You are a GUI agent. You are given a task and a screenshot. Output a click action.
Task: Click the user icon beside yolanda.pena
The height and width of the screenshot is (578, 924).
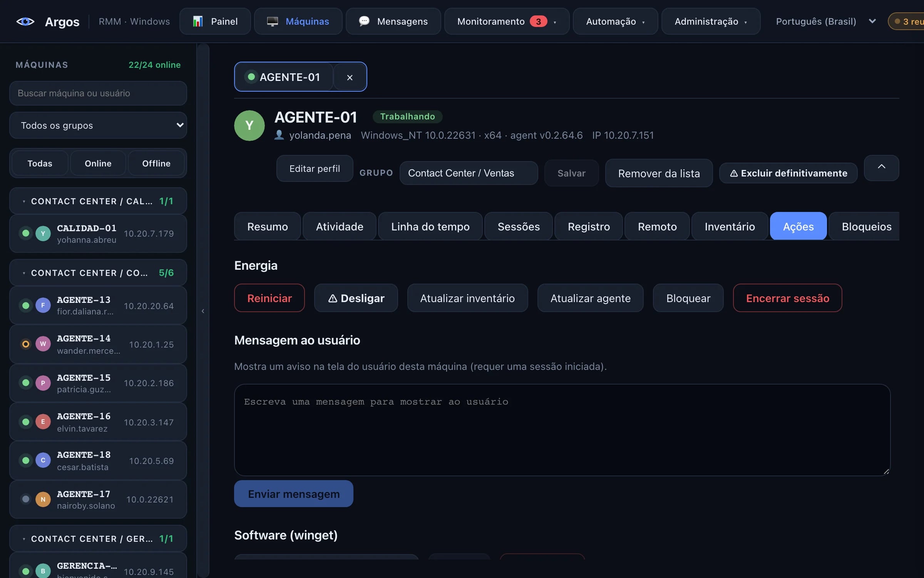click(x=279, y=135)
